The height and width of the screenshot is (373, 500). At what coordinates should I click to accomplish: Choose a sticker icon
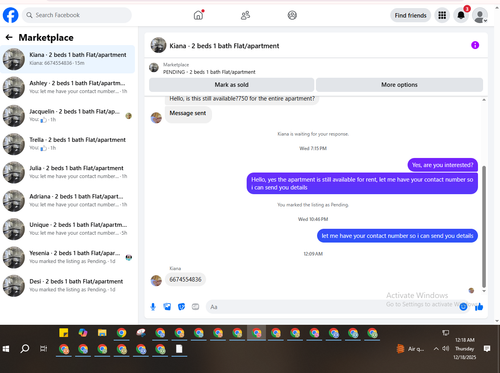click(x=181, y=307)
